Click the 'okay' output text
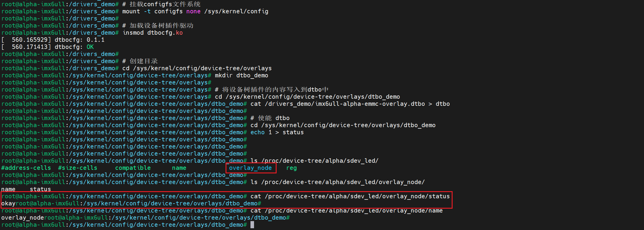The image size is (644, 230). coord(8,204)
